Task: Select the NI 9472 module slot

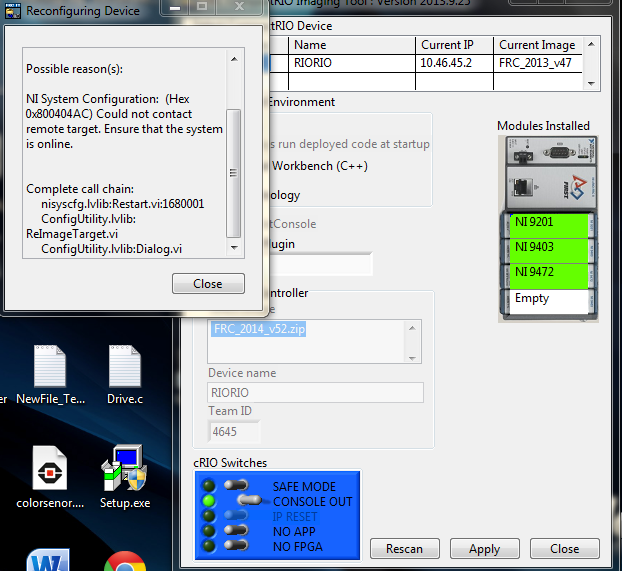Action: coord(549,276)
